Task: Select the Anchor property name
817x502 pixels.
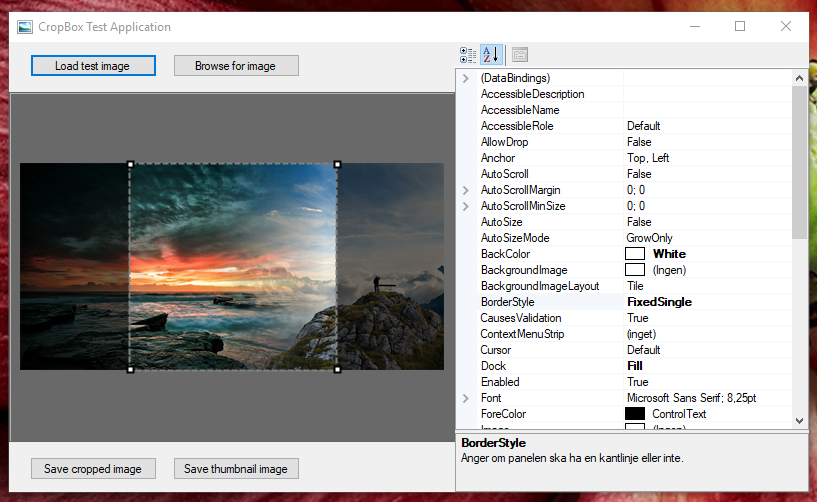Action: (x=498, y=158)
